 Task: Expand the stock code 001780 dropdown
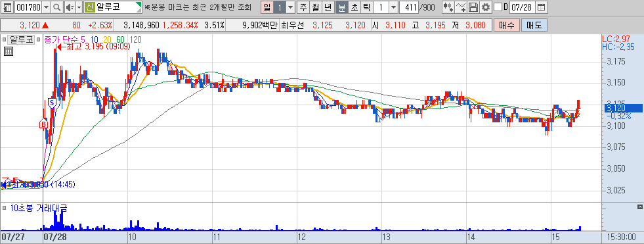point(47,7)
